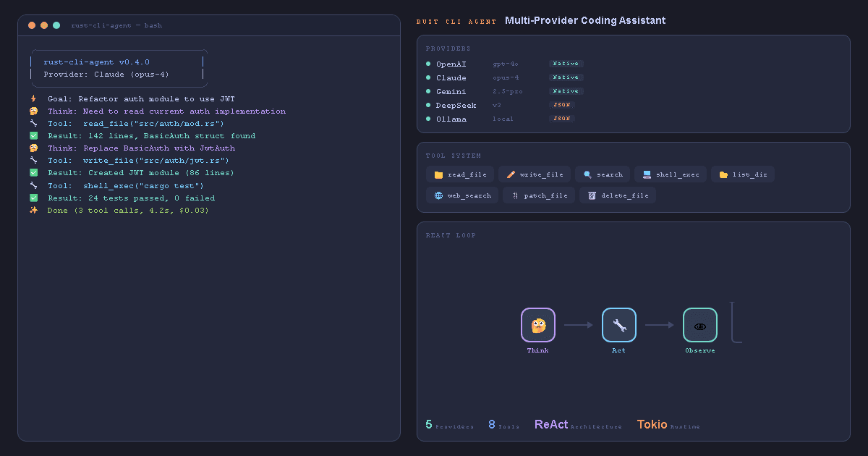Select the delete_file trash icon
Screen dimensions: 868x456
(x=590, y=195)
